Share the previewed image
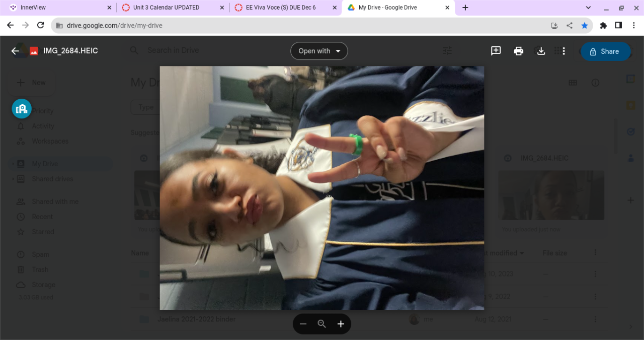Viewport: 644px width, 340px height. 605,51
